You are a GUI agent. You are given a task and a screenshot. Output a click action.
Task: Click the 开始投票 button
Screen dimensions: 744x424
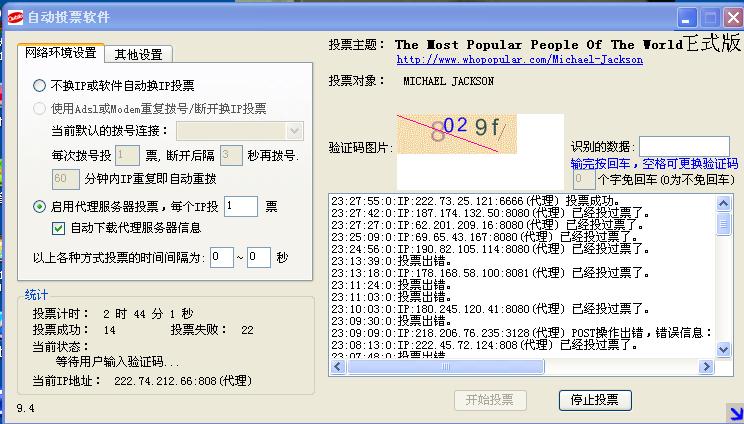[490, 400]
